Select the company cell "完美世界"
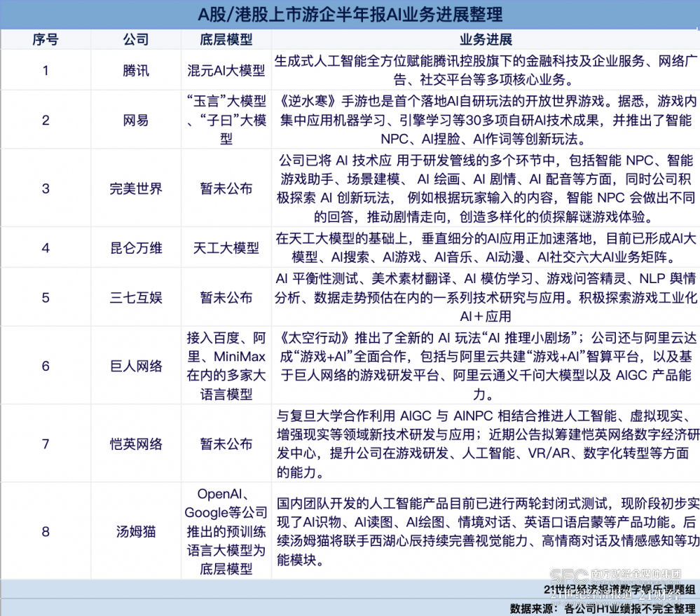Viewport: 700px width, 616px height. coord(136,189)
